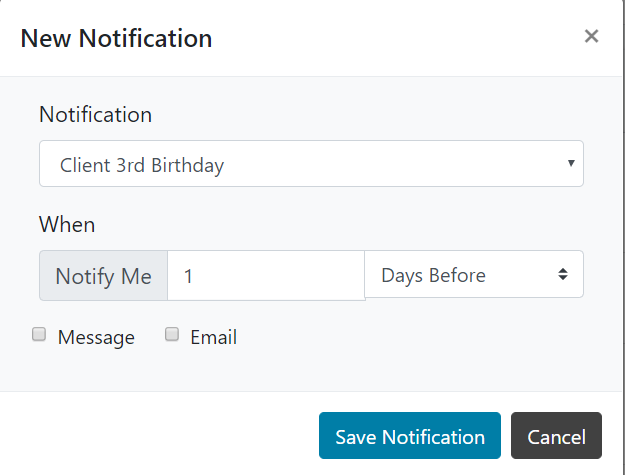The width and height of the screenshot is (625, 475).
Task: Focus the days number input field
Action: (x=265, y=275)
